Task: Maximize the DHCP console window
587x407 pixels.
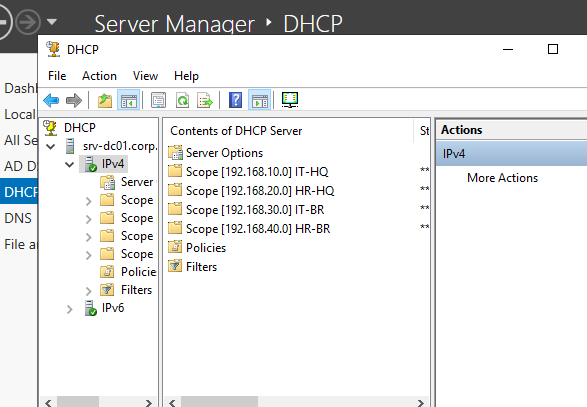Action: pyautogui.click(x=553, y=49)
